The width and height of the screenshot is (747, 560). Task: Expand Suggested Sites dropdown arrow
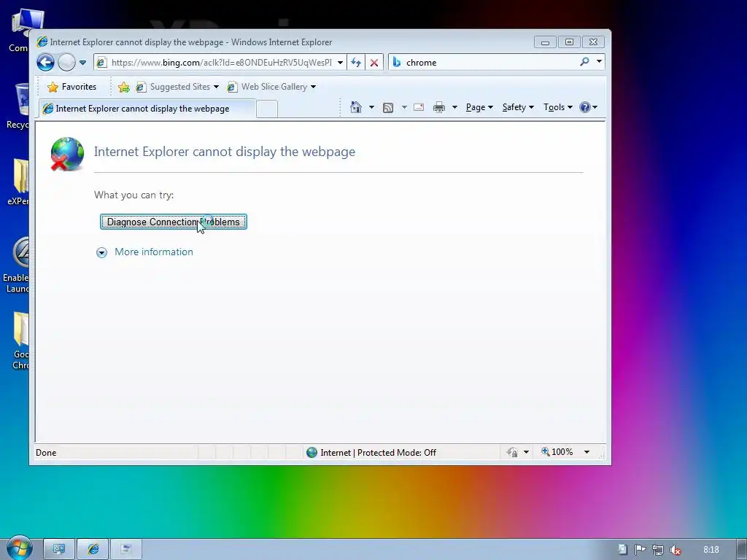pos(216,87)
